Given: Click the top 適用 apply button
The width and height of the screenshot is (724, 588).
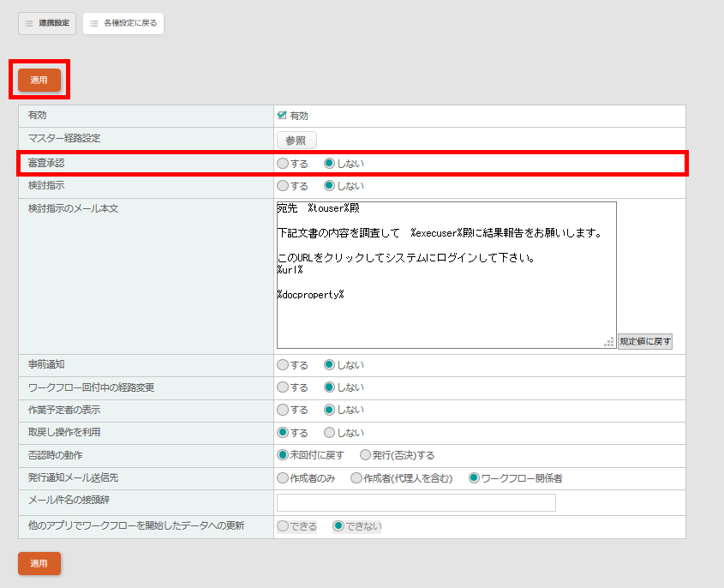Looking at the screenshot, I should point(39,80).
